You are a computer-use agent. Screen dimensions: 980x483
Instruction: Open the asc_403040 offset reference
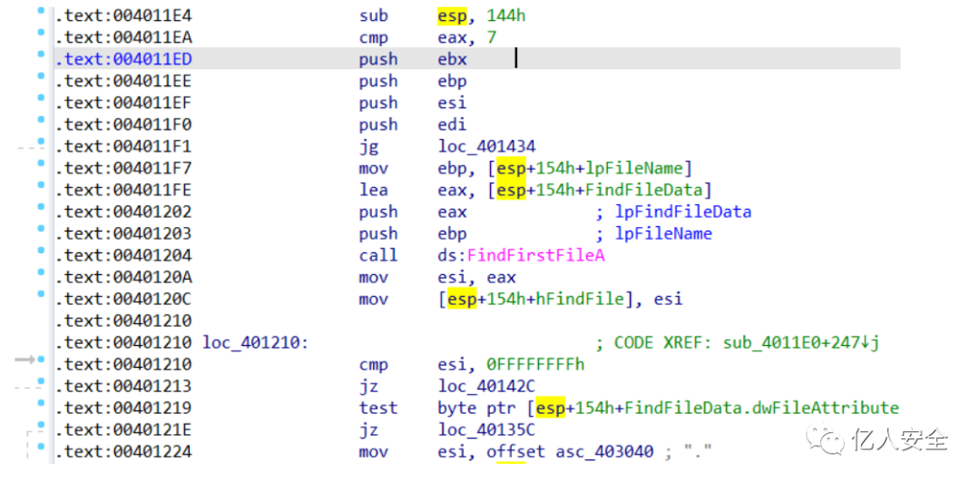605,452
